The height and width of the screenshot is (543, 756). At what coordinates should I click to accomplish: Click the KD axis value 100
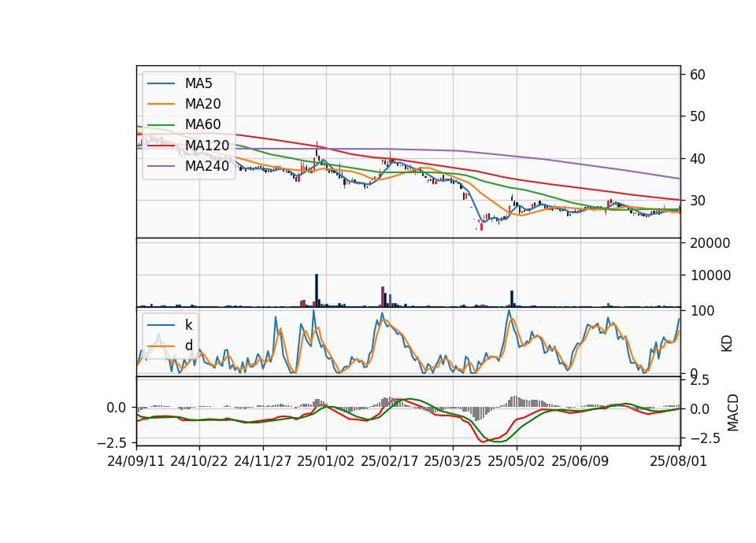pos(702,311)
